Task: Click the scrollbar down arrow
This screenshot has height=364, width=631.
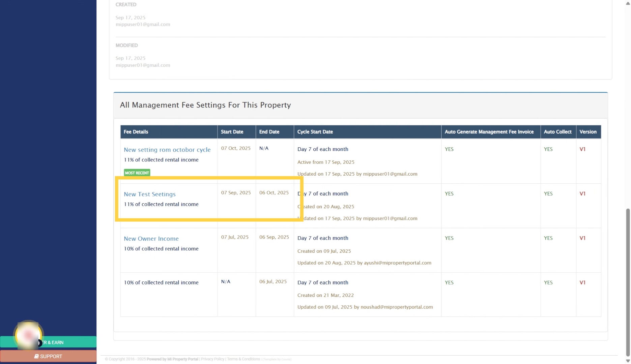Action: (x=628, y=361)
